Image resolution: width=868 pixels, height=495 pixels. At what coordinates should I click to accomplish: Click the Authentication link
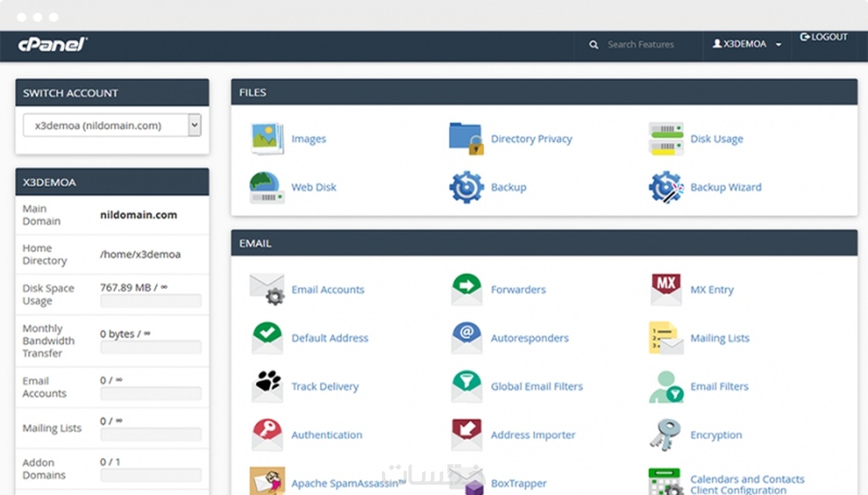click(327, 435)
